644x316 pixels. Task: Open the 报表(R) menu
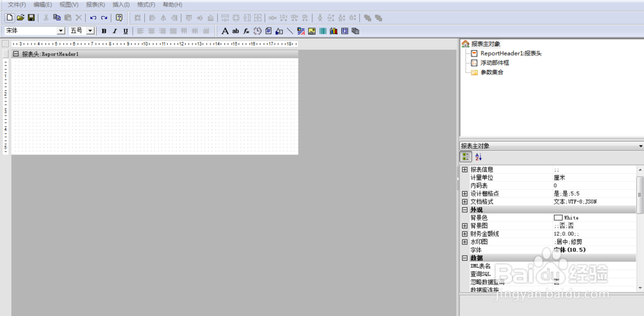(x=95, y=5)
